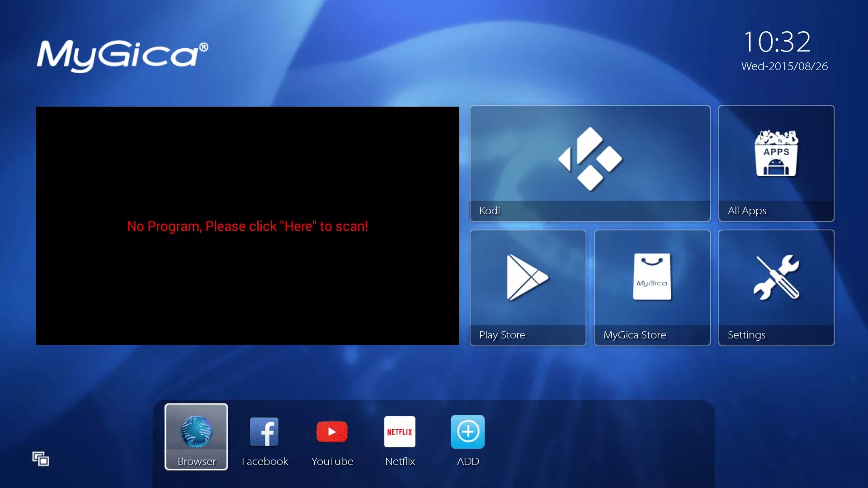Select the 'MyGica Store' label
The width and height of the screenshot is (868, 488).
635,335
